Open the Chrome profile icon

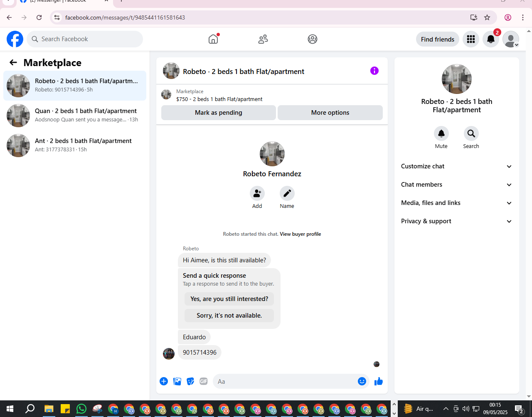point(508,17)
